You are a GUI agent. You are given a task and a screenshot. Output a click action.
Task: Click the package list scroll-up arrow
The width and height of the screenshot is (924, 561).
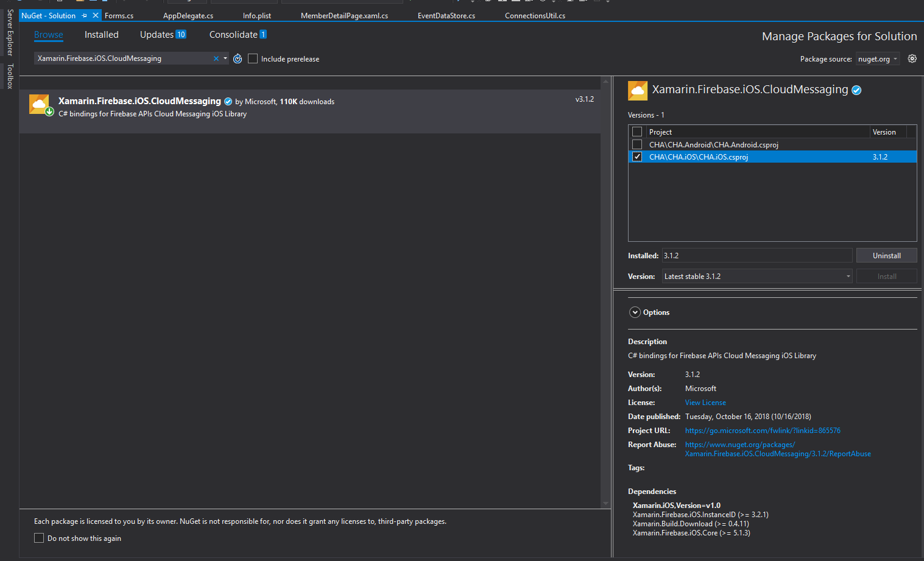click(605, 81)
